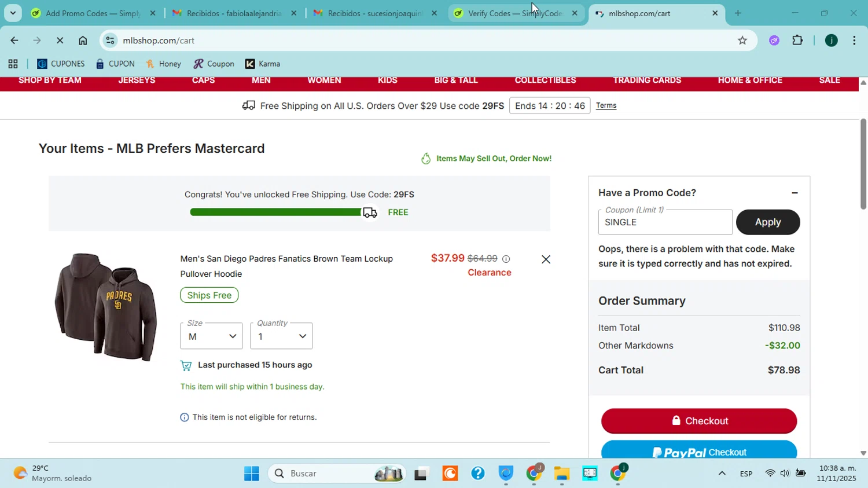Viewport: 868px width, 488px height.
Task: Close the Add Promo Codes tab
Action: click(x=153, y=13)
